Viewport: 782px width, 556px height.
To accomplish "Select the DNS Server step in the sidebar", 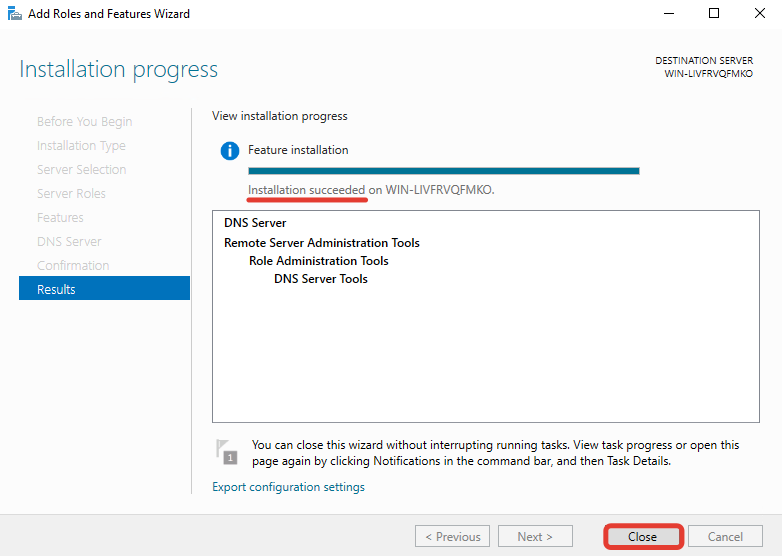I will click(69, 241).
